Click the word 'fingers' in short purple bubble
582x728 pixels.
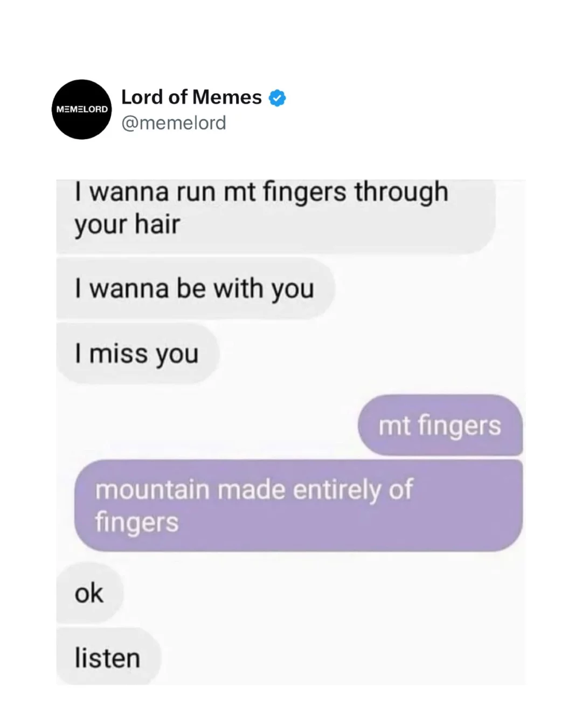tap(460, 427)
